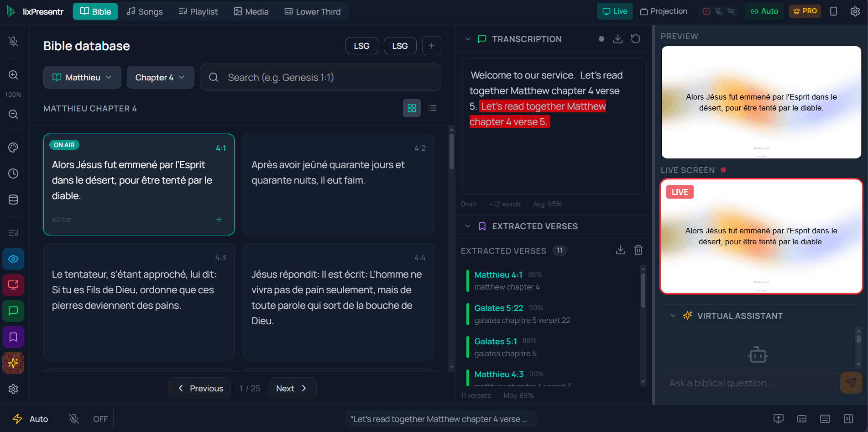Open the Lower Third section
Screen dimensions: 868x432
coord(312,11)
